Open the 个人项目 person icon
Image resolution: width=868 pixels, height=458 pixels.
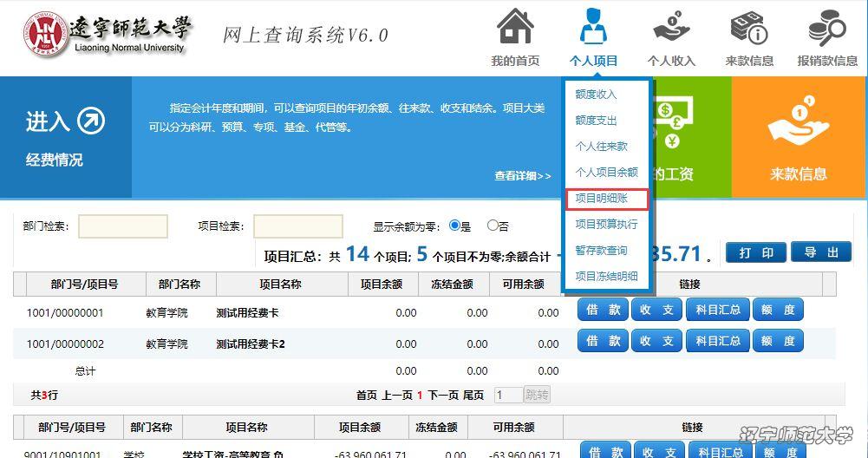(593, 28)
